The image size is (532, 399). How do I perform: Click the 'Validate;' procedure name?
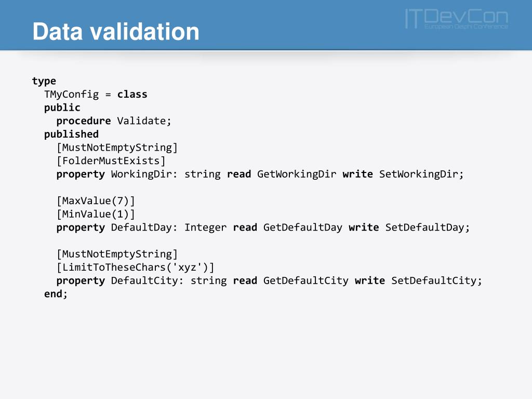point(144,121)
